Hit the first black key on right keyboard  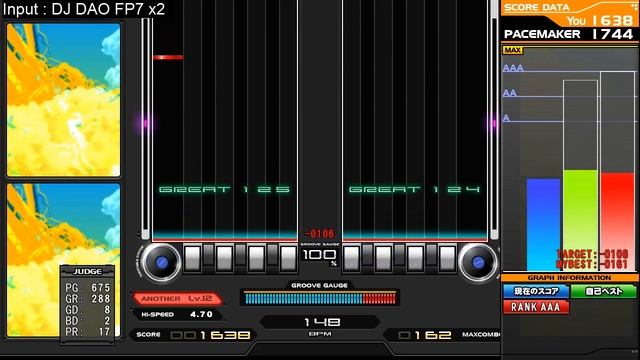[x=367, y=255]
